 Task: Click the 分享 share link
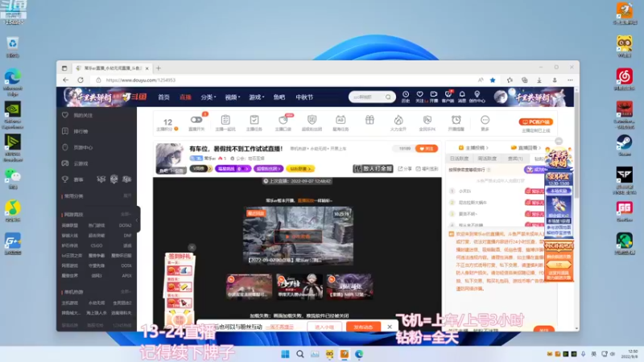405,169
